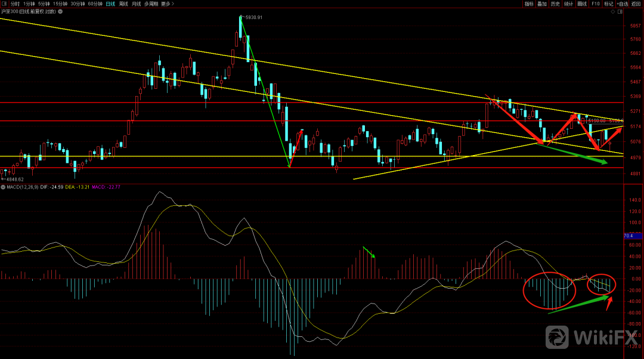Image resolution: width=644 pixels, height=359 pixels.
Task: Open the 标记 mark tool
Action: [608, 4]
